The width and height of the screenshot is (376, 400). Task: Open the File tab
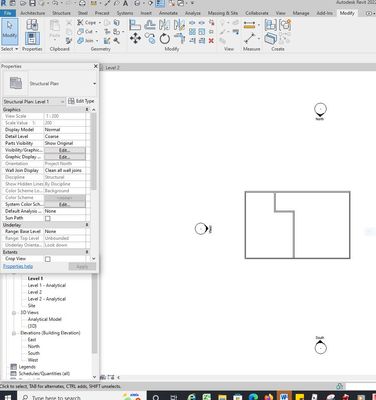pyautogui.click(x=8, y=13)
